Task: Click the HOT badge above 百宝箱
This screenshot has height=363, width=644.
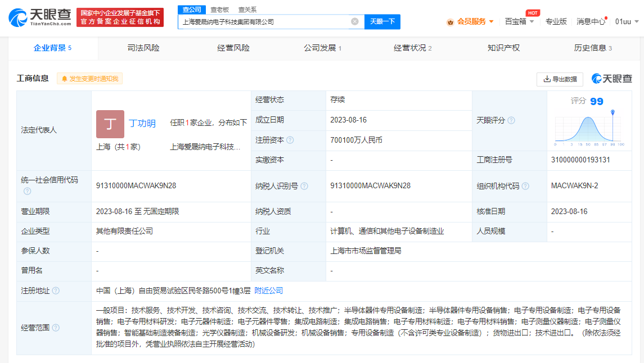Action: pos(533,13)
